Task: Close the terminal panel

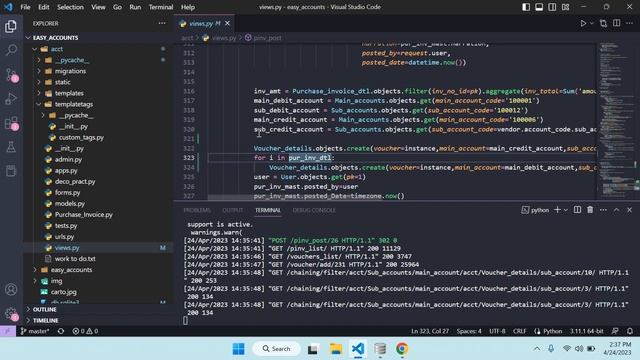Action: (629, 210)
